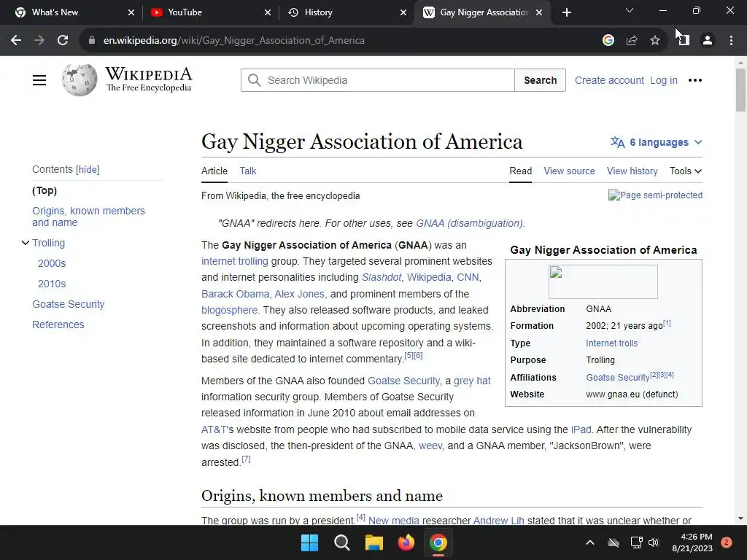Open Wikipedia's hamburger main menu
This screenshot has width=747, height=560.
pyautogui.click(x=39, y=80)
